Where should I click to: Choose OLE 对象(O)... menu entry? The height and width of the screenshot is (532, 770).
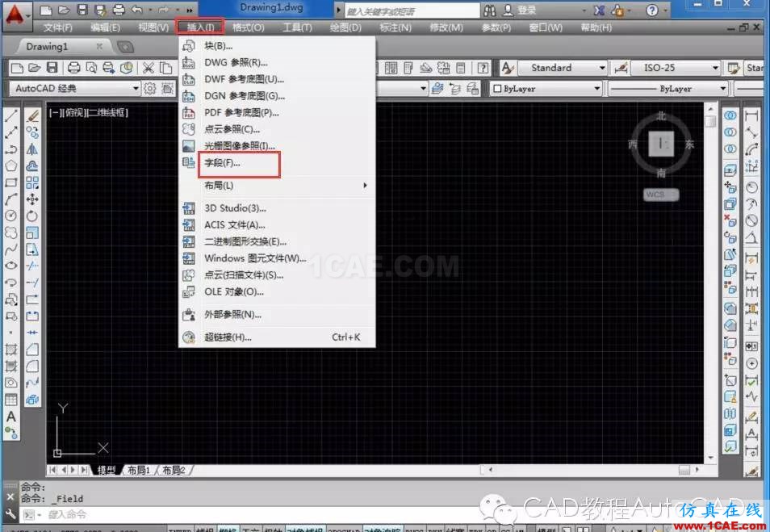tap(278, 291)
